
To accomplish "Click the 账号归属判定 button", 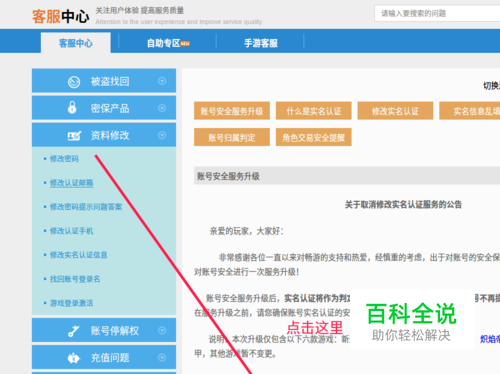I will (232, 137).
